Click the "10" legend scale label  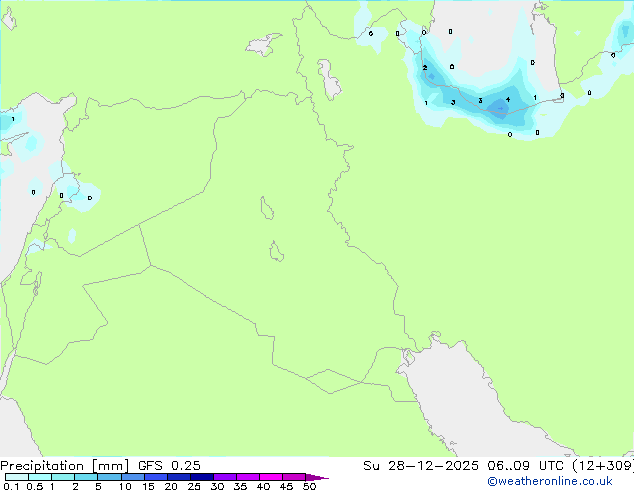click(125, 486)
